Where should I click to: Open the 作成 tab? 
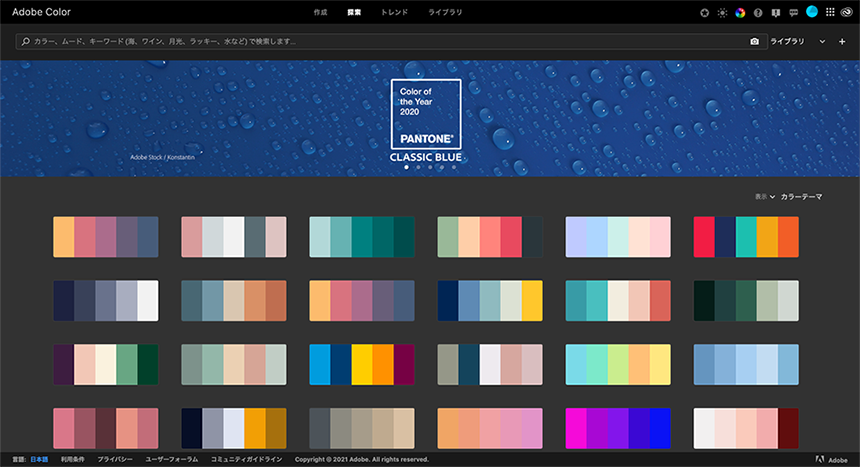320,12
